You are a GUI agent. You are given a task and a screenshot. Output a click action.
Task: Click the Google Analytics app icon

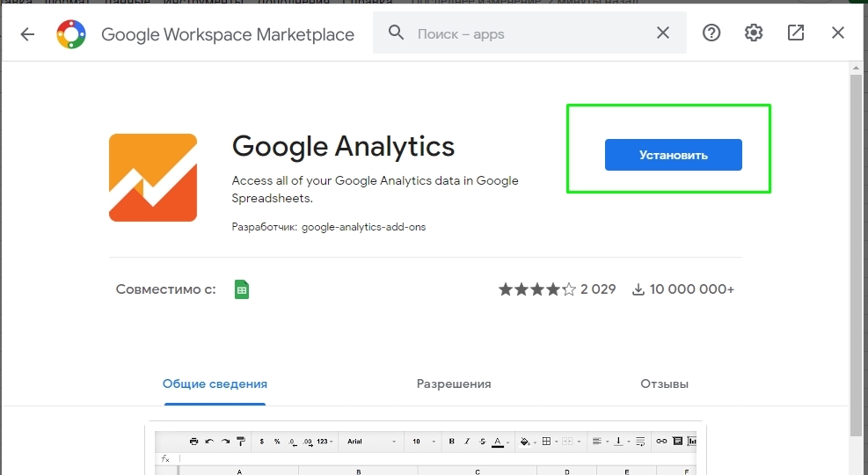point(153,178)
